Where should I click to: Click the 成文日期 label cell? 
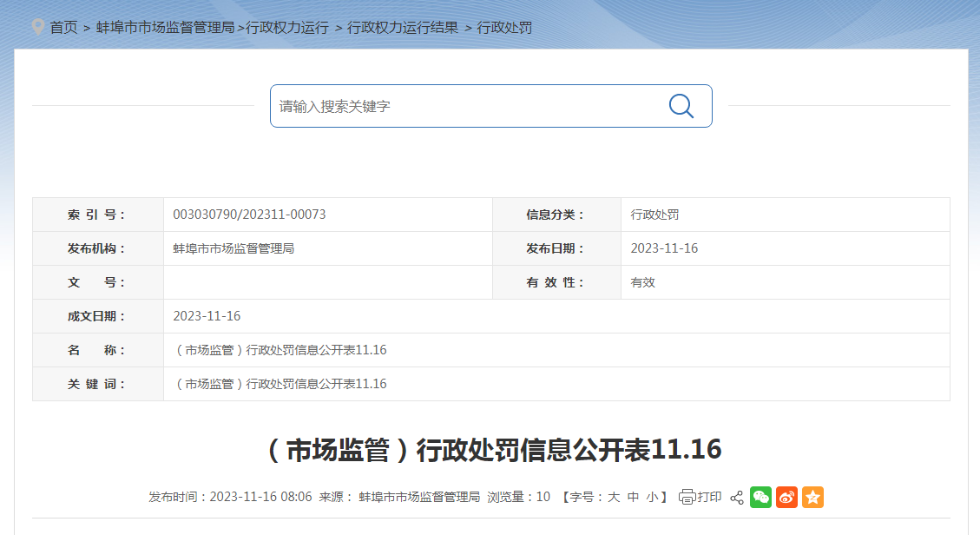point(98,316)
